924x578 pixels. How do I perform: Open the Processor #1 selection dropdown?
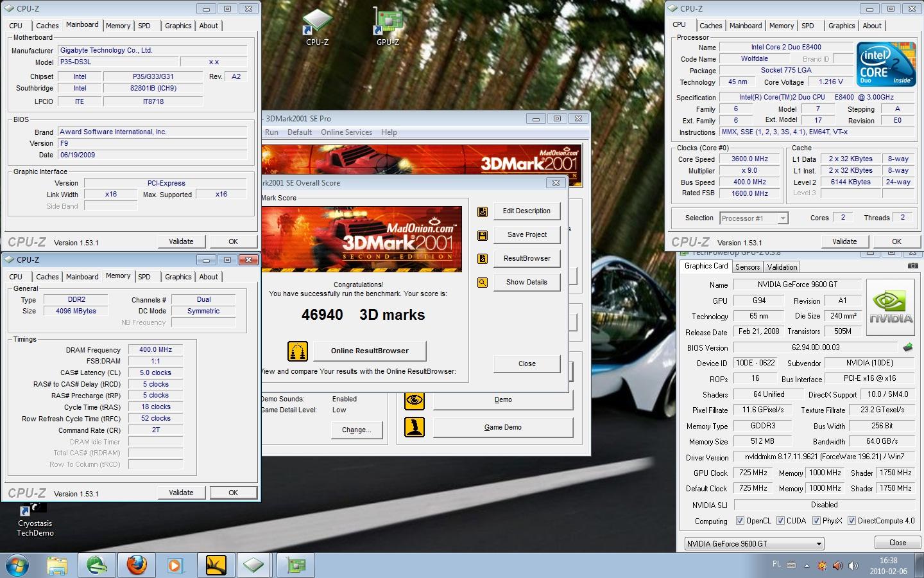pos(782,218)
